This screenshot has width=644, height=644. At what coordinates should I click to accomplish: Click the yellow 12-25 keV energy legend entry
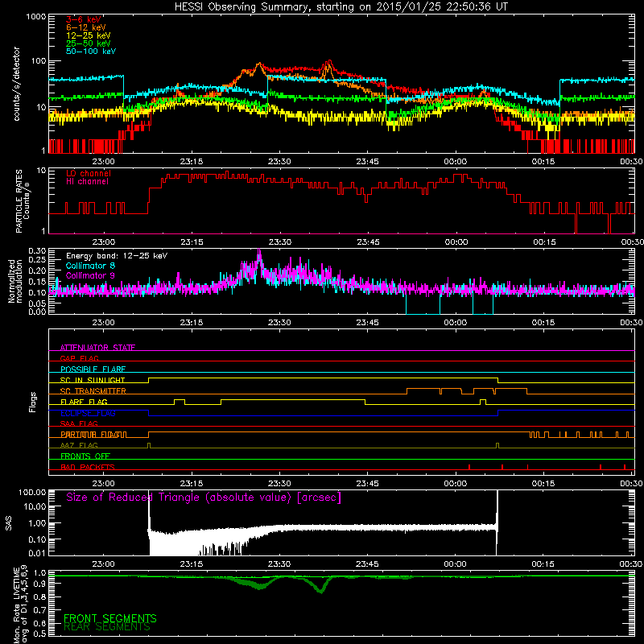88,35
